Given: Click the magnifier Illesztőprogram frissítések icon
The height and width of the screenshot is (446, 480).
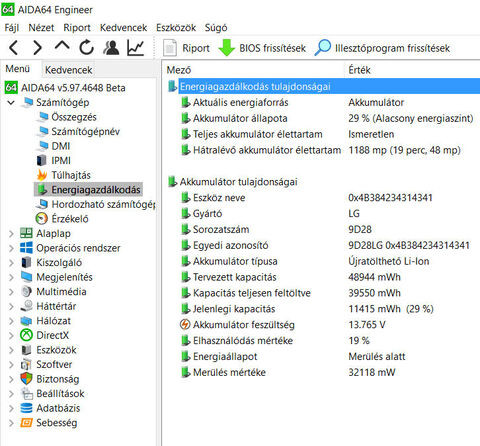Looking at the screenshot, I should coord(323,48).
